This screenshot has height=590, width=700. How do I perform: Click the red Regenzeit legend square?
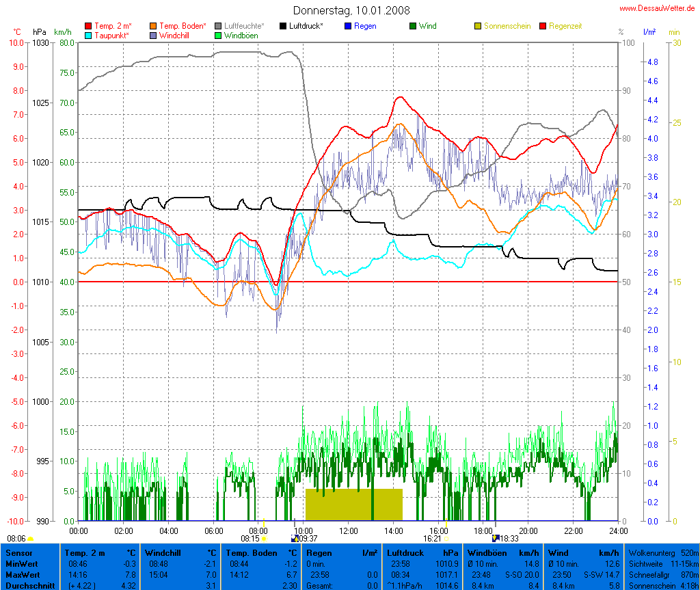tap(543, 26)
